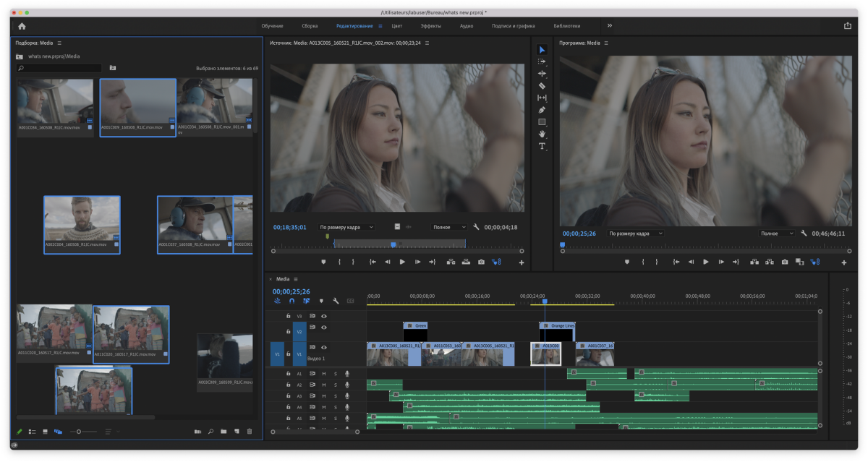Export frame camera icon in Program monitor

pyautogui.click(x=785, y=262)
